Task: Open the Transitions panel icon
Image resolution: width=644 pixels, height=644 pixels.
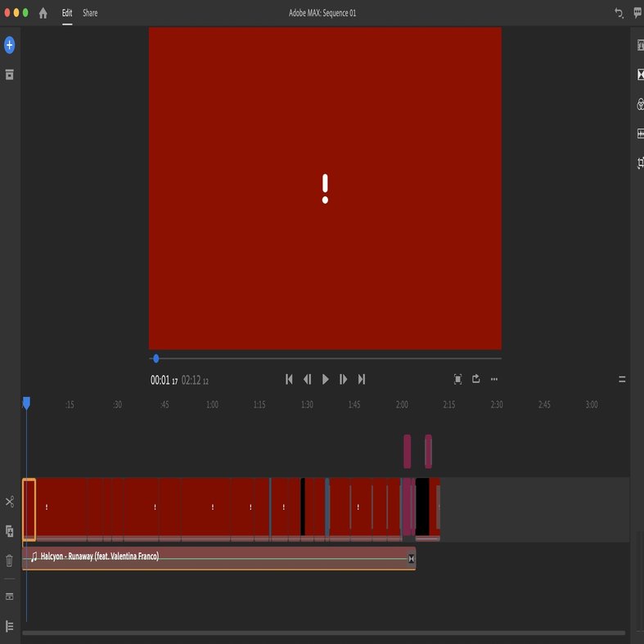Action: tap(640, 74)
